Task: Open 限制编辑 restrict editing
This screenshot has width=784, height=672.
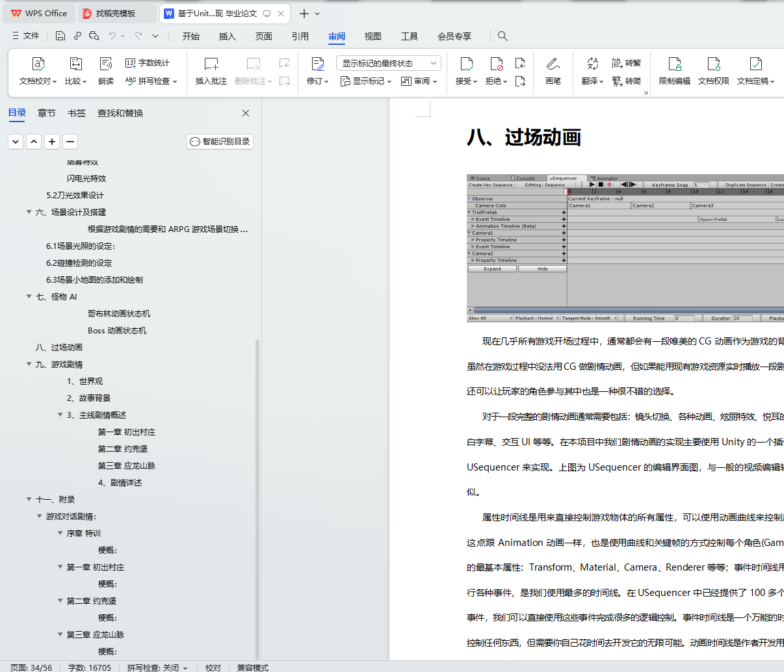Action: (675, 71)
